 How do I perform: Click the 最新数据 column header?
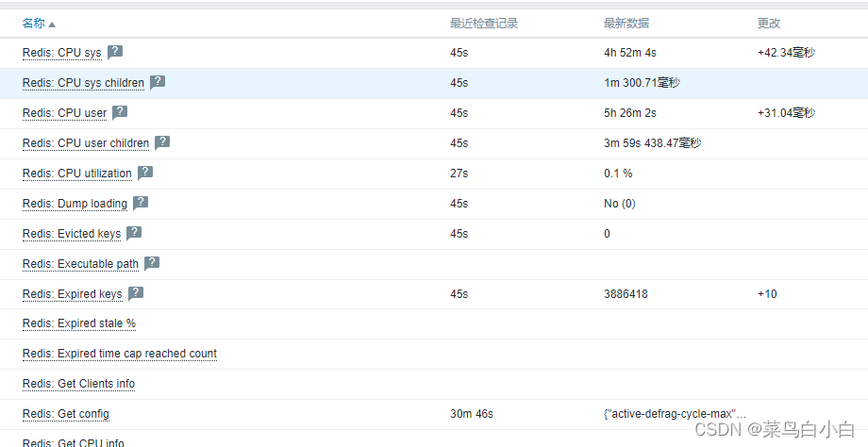pyautogui.click(x=626, y=24)
